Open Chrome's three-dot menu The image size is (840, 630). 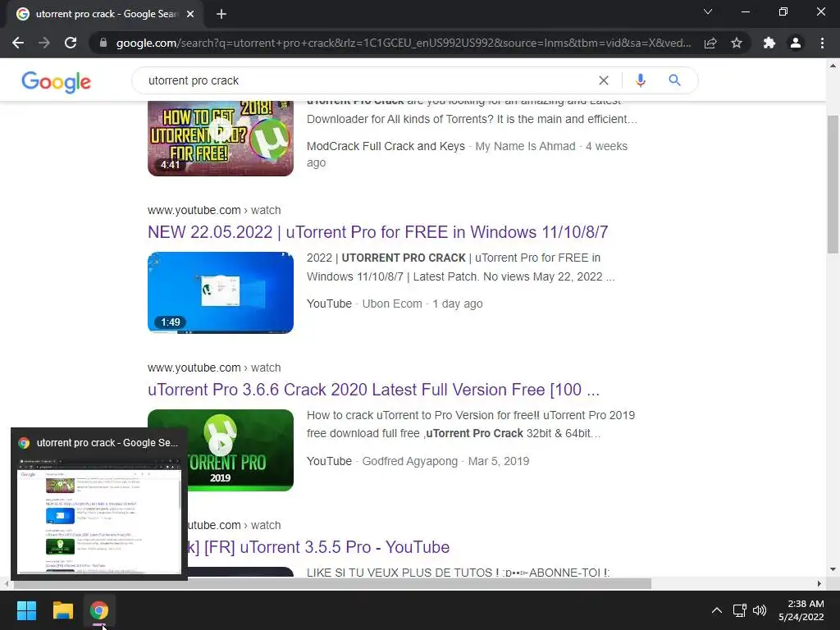(x=822, y=43)
